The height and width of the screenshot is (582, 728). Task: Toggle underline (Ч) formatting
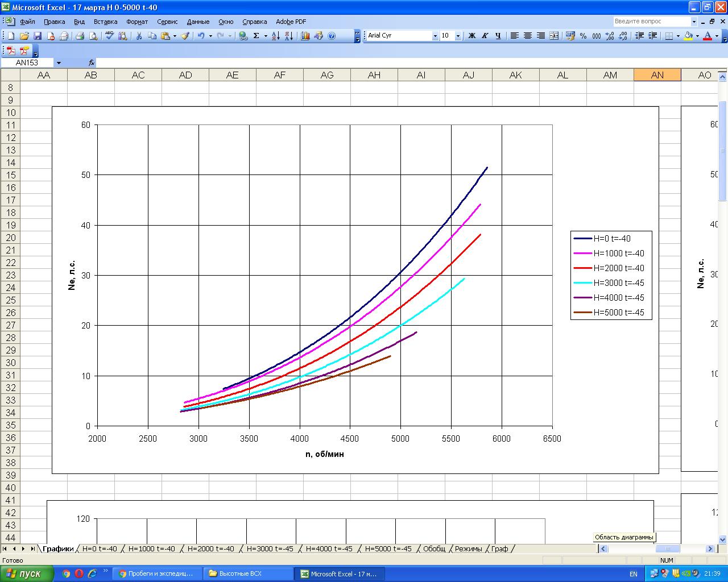498,36
